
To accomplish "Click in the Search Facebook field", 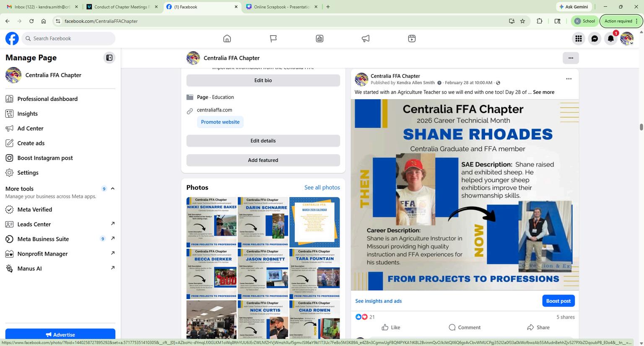I will click(69, 39).
